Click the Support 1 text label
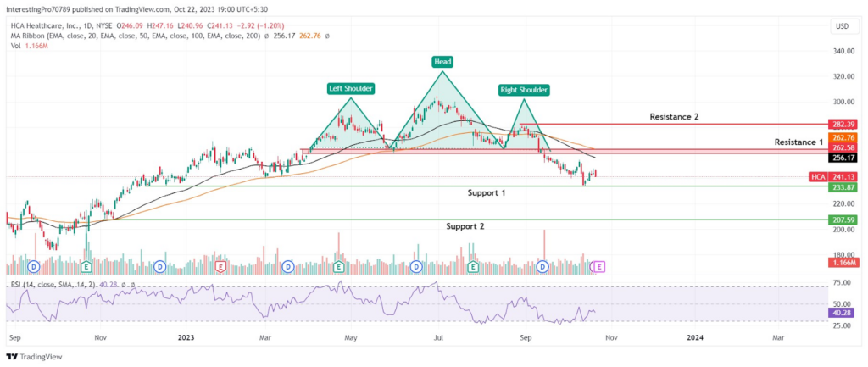868x367 pixels. pos(486,193)
